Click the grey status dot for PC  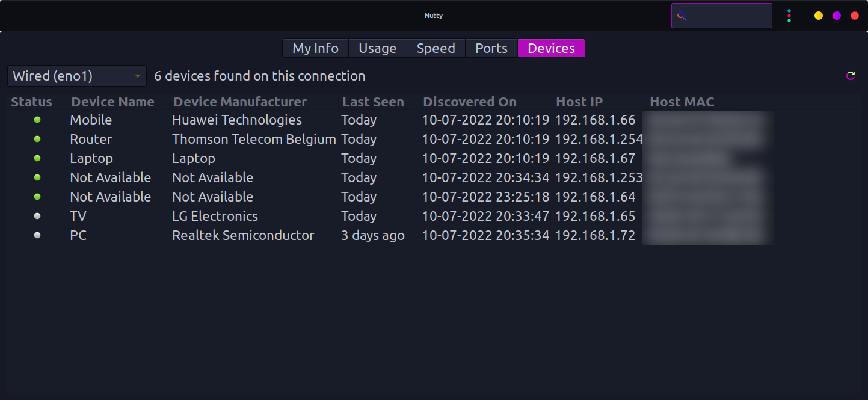(37, 235)
